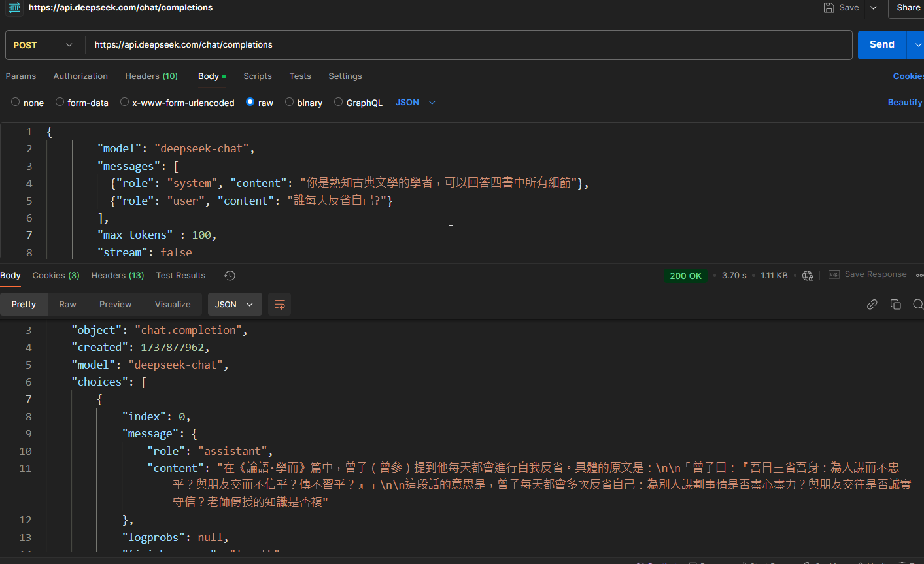This screenshot has width=924, height=564.
Task: Switch to the Params tab
Action: 21,76
